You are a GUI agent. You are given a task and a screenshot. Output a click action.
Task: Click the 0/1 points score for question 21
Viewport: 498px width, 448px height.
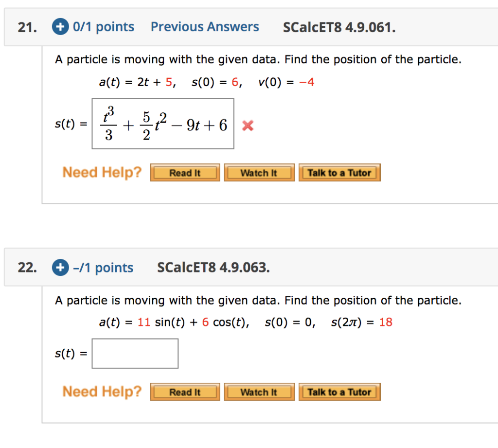pyautogui.click(x=104, y=26)
